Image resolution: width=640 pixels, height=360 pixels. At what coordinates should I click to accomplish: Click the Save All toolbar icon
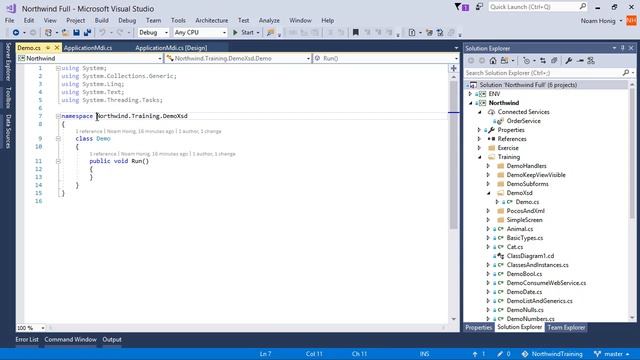pyautogui.click(x=87, y=33)
